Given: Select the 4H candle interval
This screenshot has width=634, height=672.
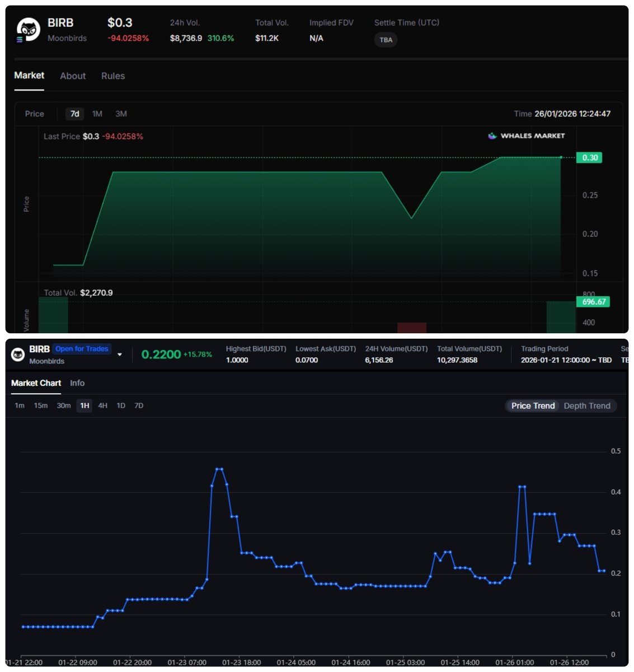Looking at the screenshot, I should pyautogui.click(x=102, y=405).
